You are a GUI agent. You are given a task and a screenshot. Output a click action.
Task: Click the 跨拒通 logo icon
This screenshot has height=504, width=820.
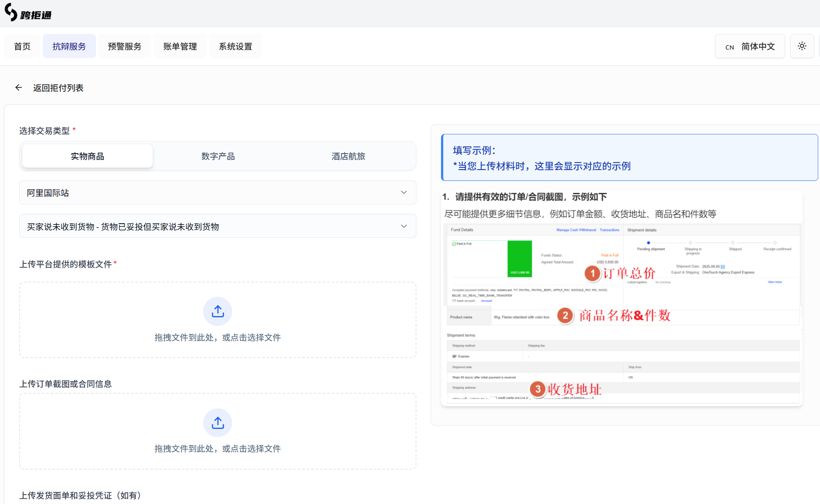pyautogui.click(x=11, y=12)
